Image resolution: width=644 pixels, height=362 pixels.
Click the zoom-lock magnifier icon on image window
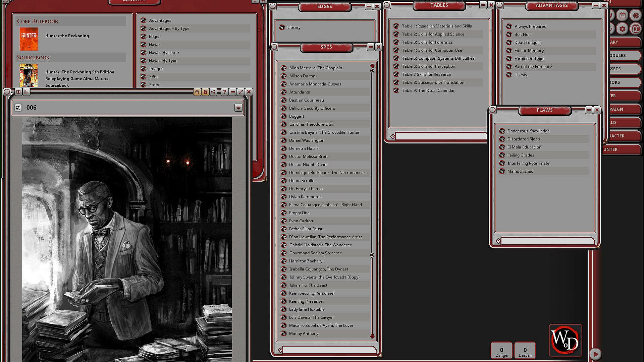pyautogui.click(x=197, y=92)
